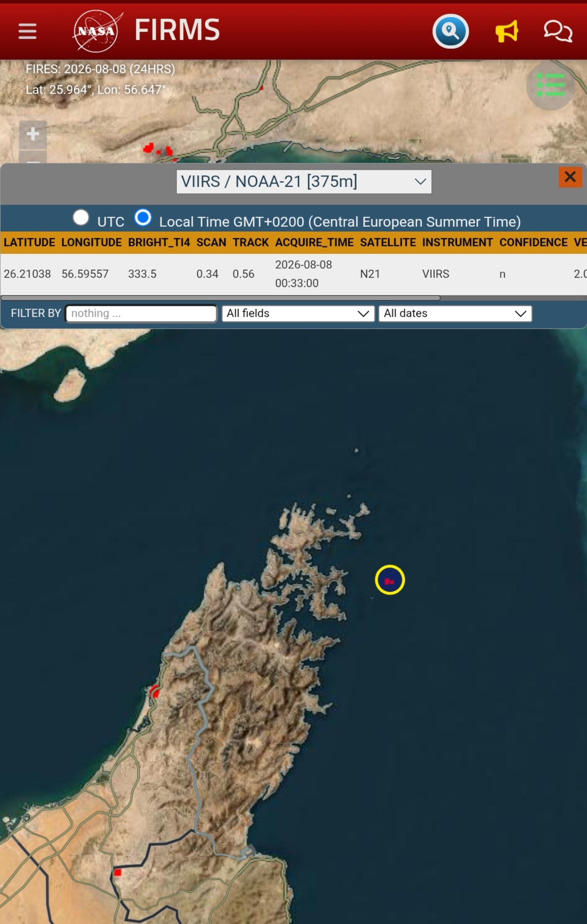This screenshot has width=587, height=924.
Task: Sort table by the LONGITUDE column header
Action: coord(92,242)
